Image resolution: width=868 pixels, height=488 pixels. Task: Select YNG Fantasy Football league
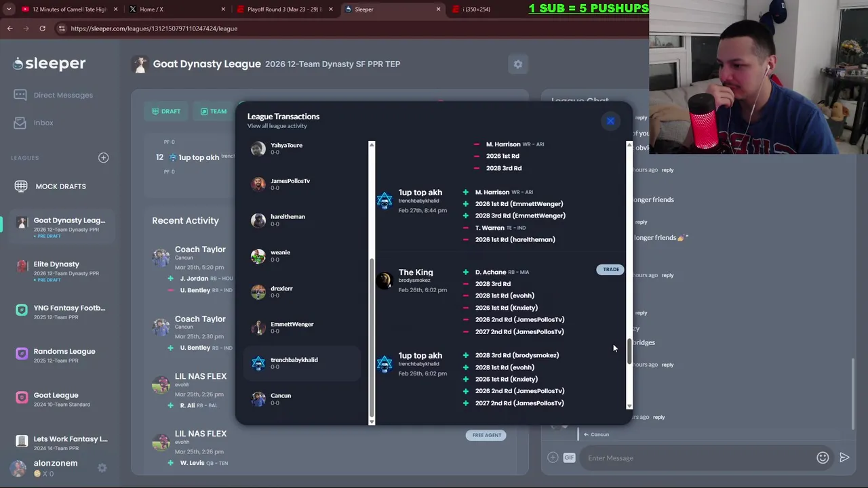[61, 312]
